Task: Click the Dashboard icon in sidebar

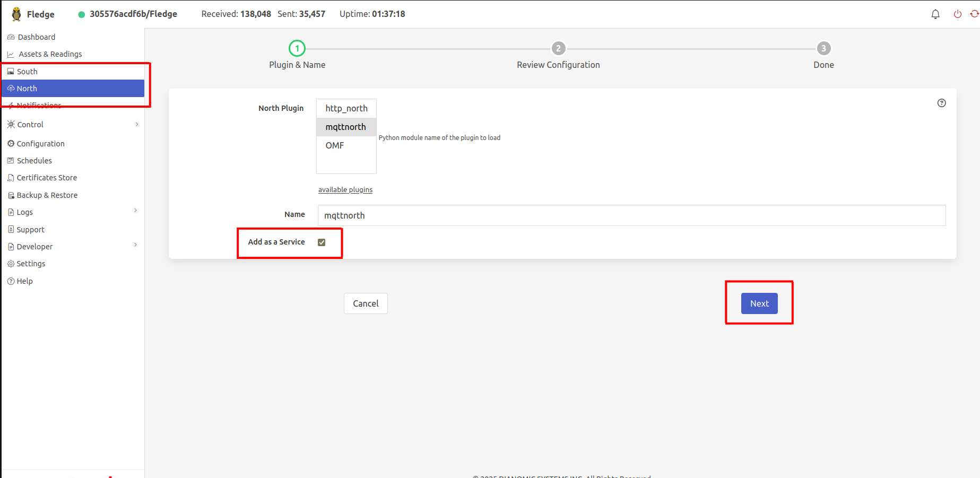Action: pos(11,37)
